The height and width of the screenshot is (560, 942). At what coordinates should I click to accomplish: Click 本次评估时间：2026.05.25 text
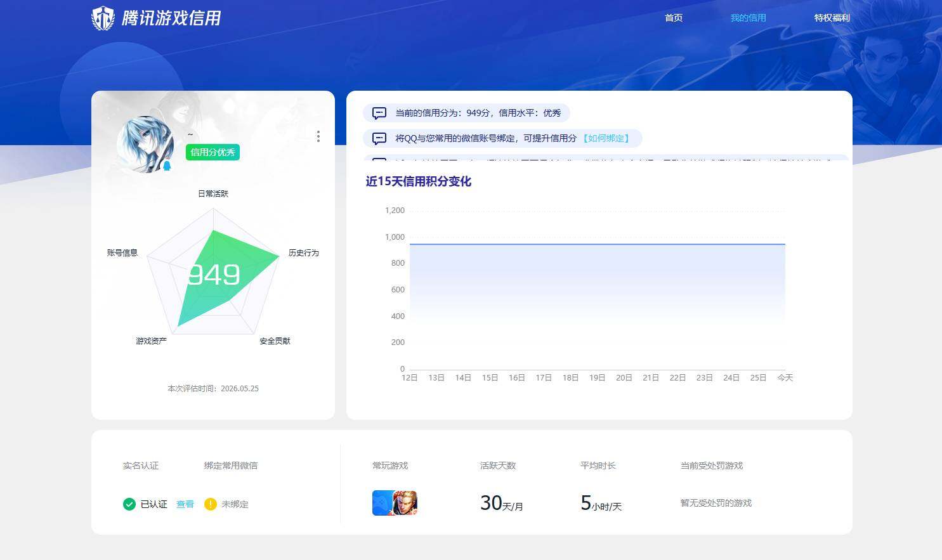coord(213,388)
